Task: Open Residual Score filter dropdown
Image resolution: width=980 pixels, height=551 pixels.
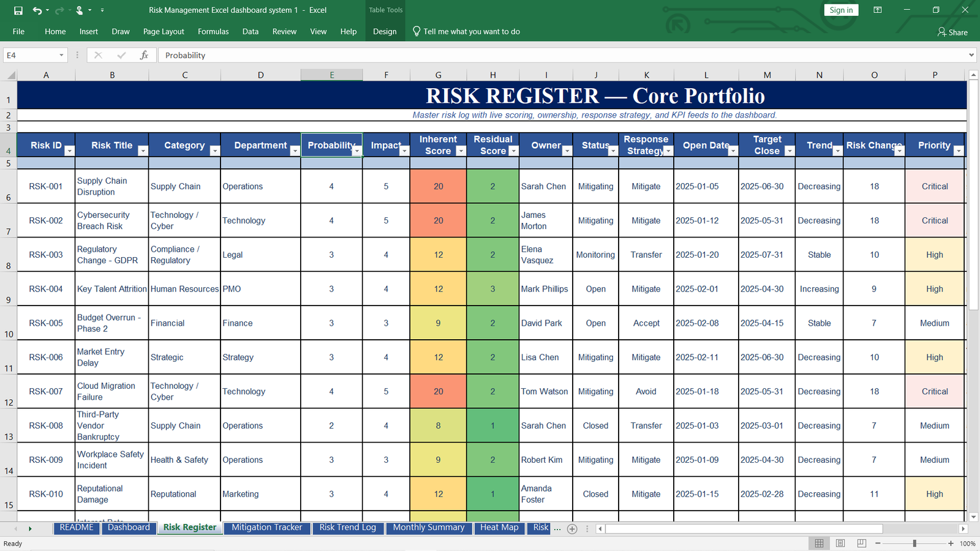Action: point(513,151)
